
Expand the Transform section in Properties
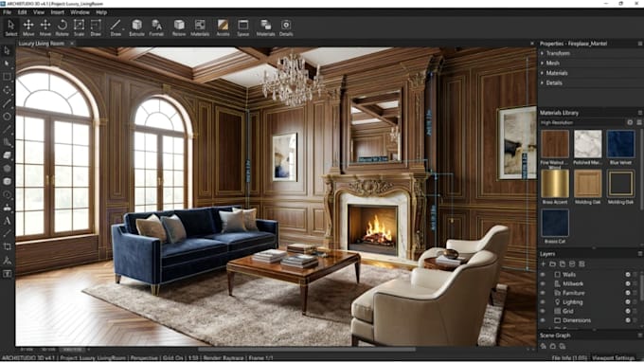click(x=543, y=53)
